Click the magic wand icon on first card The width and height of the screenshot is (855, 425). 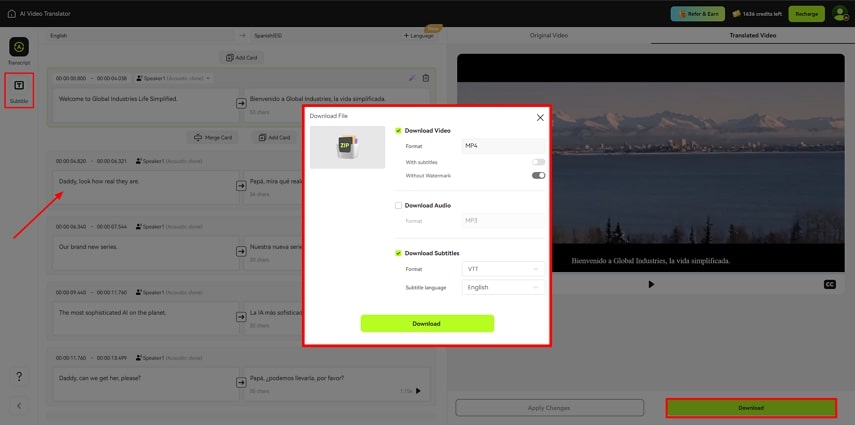coord(412,78)
